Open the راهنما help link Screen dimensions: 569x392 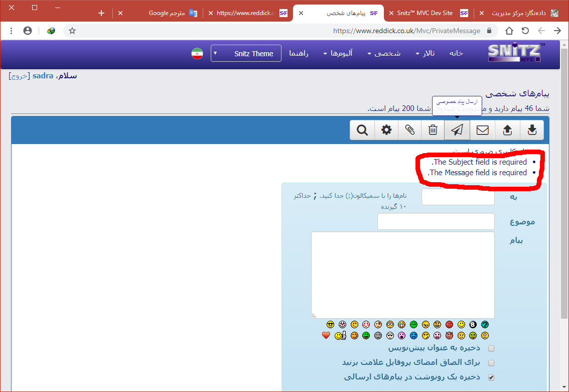click(299, 53)
